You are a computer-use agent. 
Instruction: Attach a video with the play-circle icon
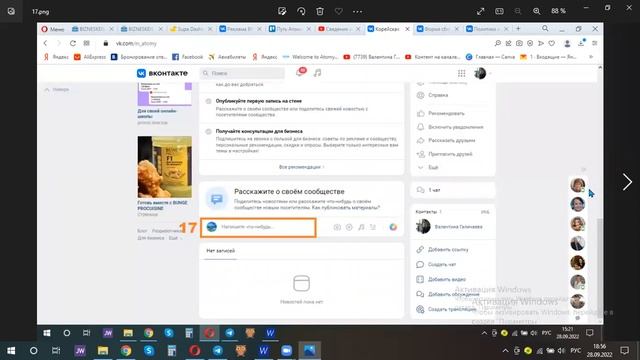click(349, 227)
